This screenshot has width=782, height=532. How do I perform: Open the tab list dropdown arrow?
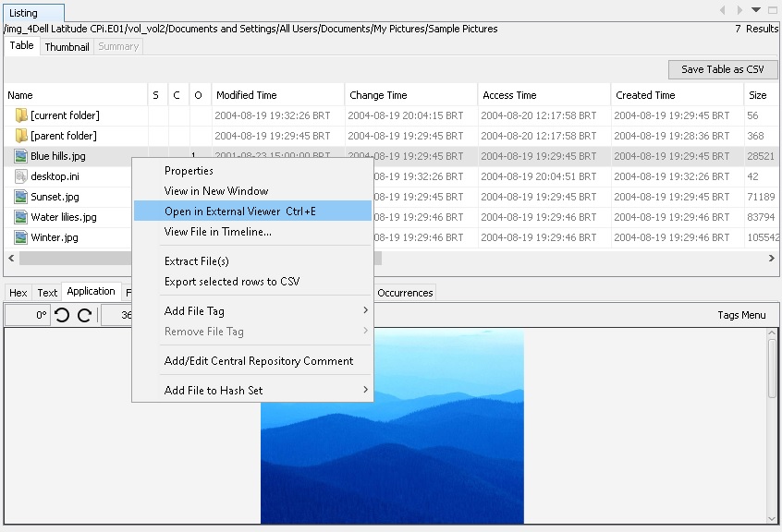[756, 10]
